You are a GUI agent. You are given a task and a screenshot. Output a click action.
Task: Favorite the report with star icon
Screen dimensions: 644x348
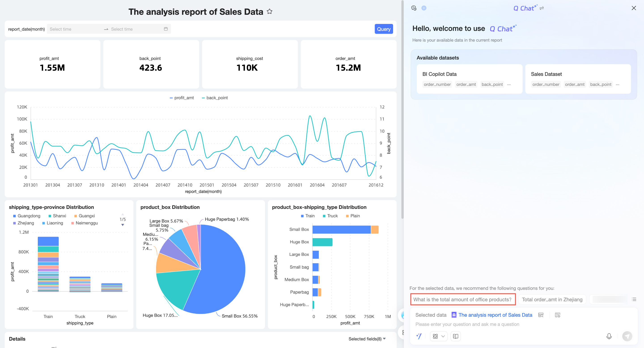pyautogui.click(x=269, y=11)
